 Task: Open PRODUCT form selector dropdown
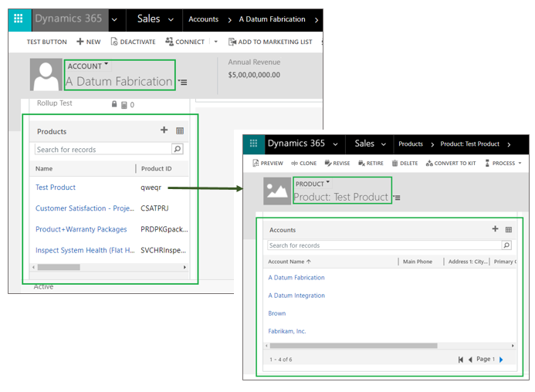pyautogui.click(x=313, y=184)
